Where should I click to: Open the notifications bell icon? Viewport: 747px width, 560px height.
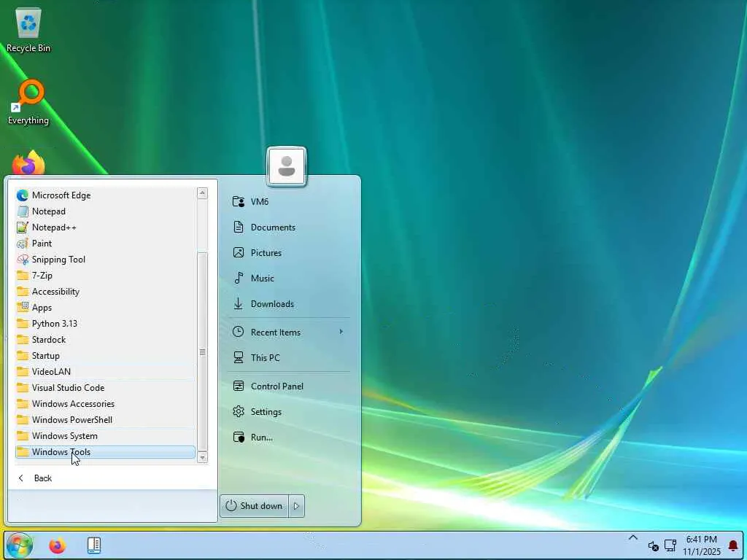click(x=733, y=545)
